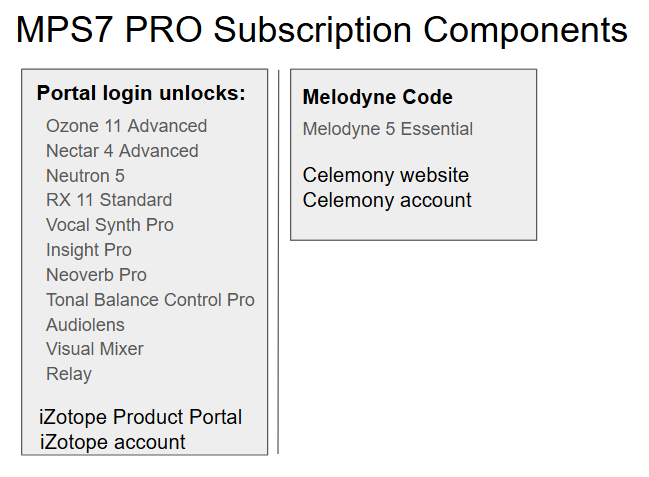
Task: Click Neoverb Pro in the list
Action: click(96, 275)
